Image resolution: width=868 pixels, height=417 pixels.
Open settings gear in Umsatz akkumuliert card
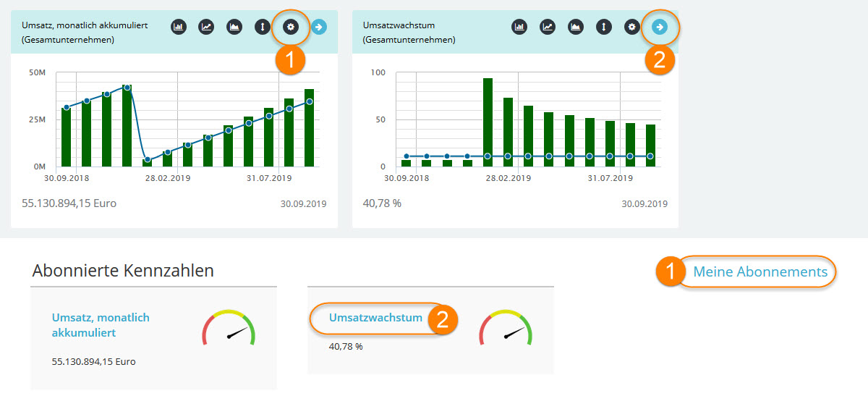coord(291,28)
